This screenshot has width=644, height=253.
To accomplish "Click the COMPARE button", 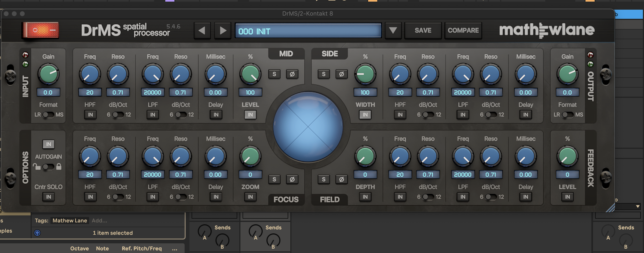I will point(463,31).
